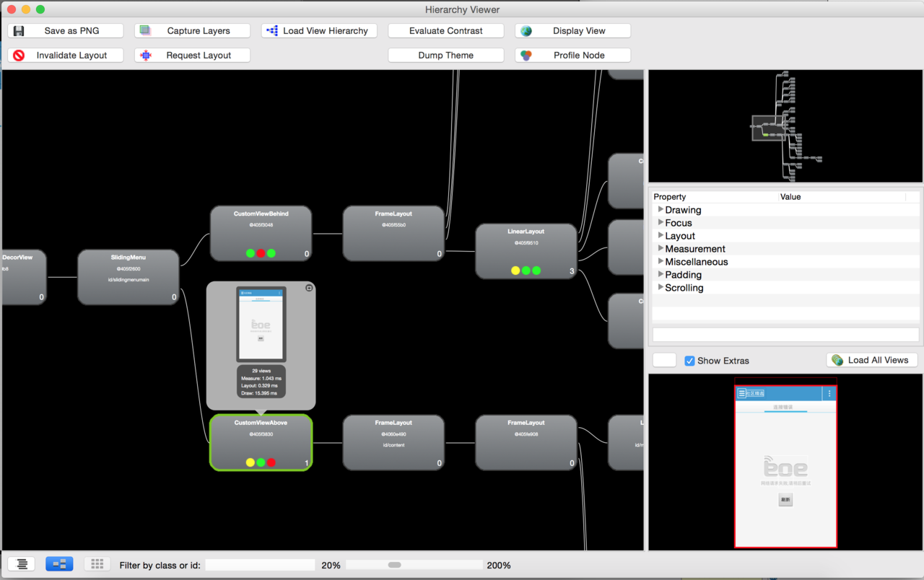Click Invalidate Layout button
924x580 pixels.
pyautogui.click(x=66, y=56)
